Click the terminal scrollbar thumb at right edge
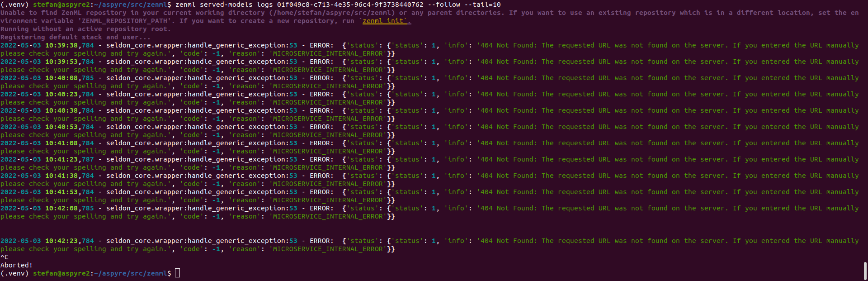Image resolution: width=868 pixels, height=281 pixels. point(865,271)
